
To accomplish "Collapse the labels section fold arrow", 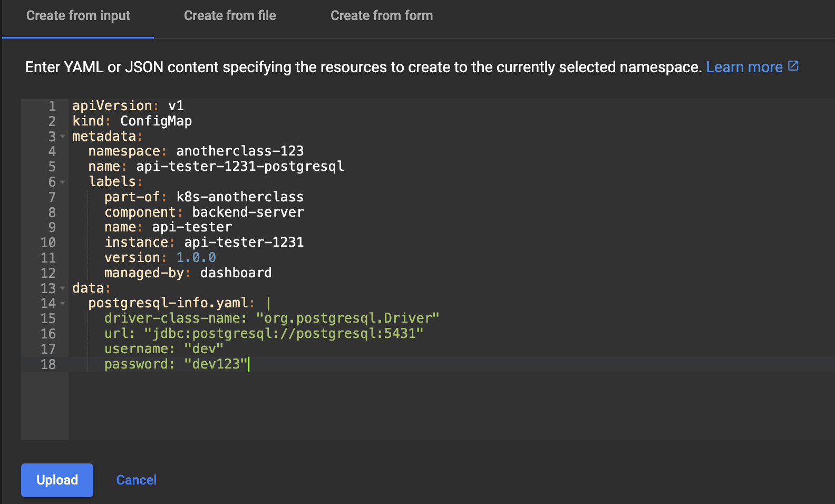I will pos(63,182).
